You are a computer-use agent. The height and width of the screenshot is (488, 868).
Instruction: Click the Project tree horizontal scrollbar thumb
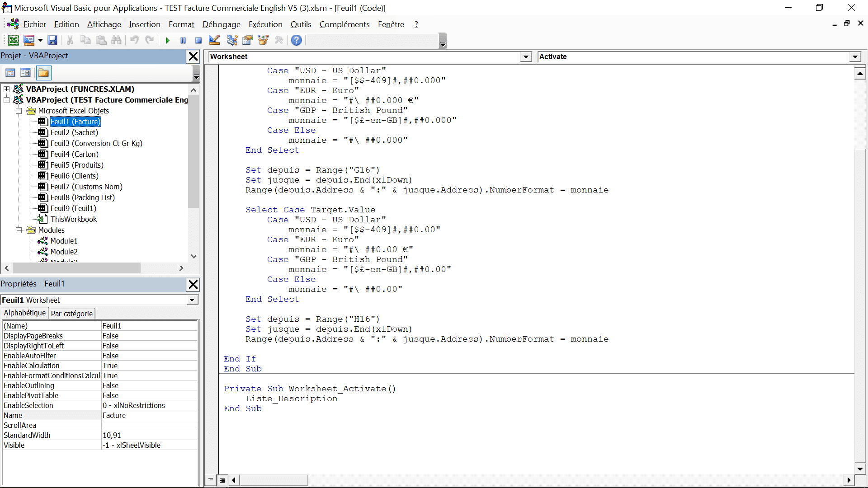pyautogui.click(x=76, y=268)
